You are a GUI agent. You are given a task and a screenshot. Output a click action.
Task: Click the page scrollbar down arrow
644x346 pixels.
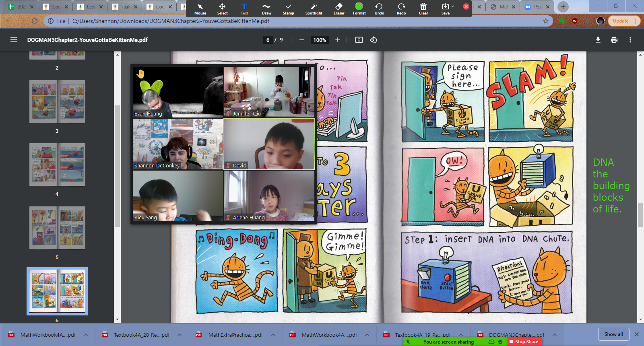coord(640,320)
